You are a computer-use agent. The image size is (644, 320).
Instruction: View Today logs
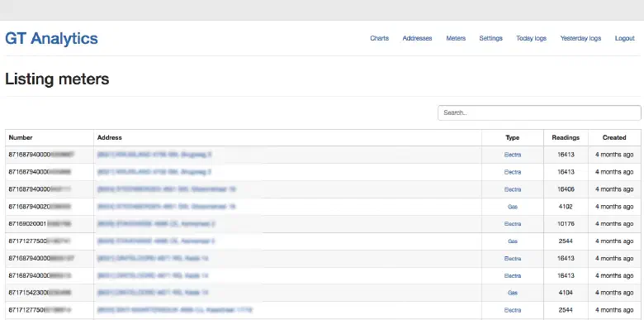coord(531,38)
